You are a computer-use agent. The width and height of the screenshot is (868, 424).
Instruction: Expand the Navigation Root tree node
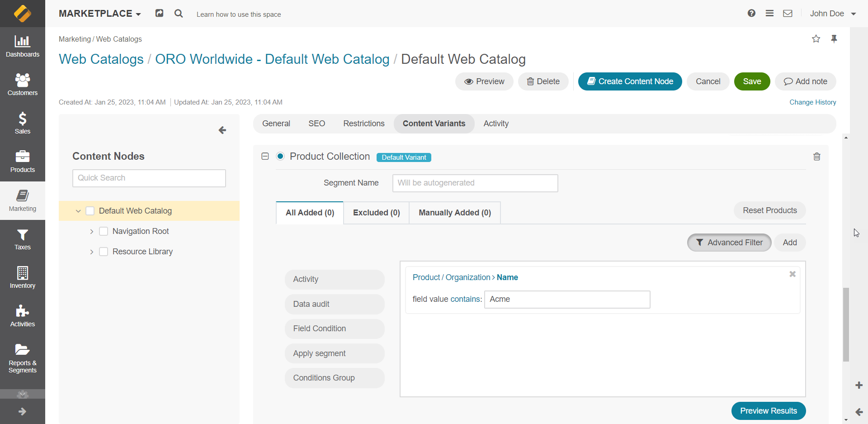(92, 231)
